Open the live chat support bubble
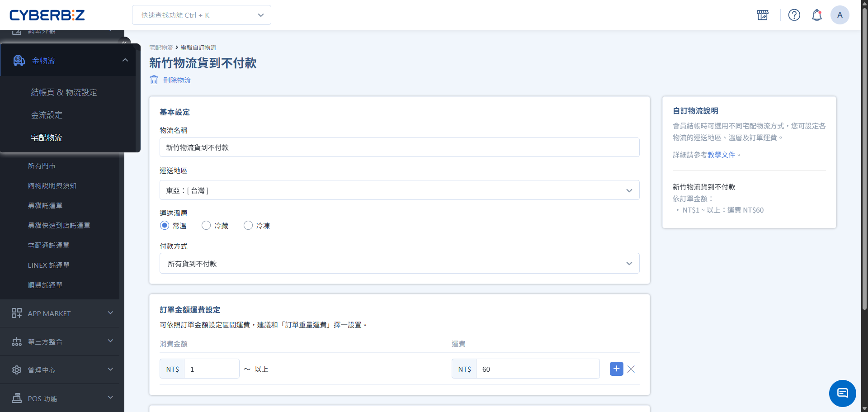Image resolution: width=868 pixels, height=412 pixels. (x=842, y=393)
